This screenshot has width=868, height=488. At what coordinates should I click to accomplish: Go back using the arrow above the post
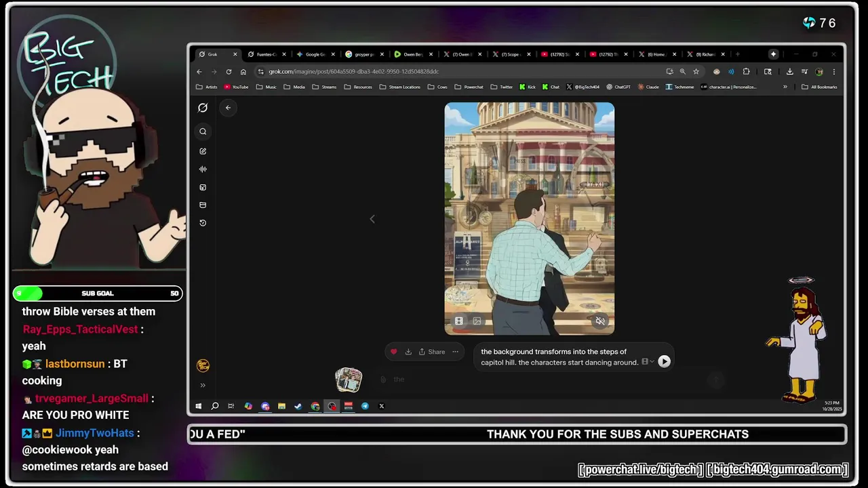point(228,108)
